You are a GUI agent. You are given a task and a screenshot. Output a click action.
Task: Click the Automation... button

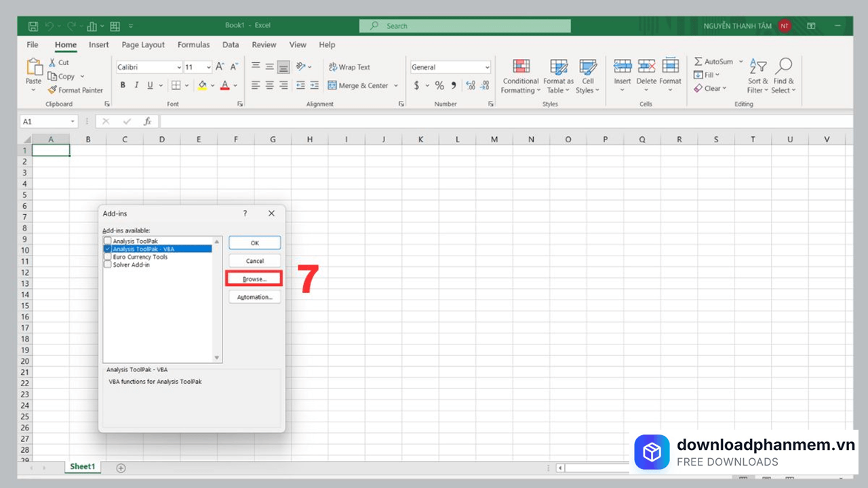254,297
